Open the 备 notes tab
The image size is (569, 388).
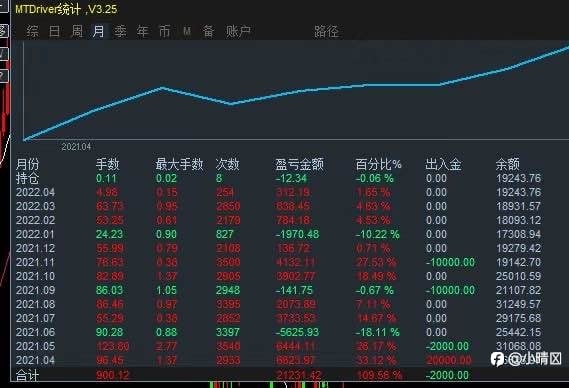click(208, 32)
